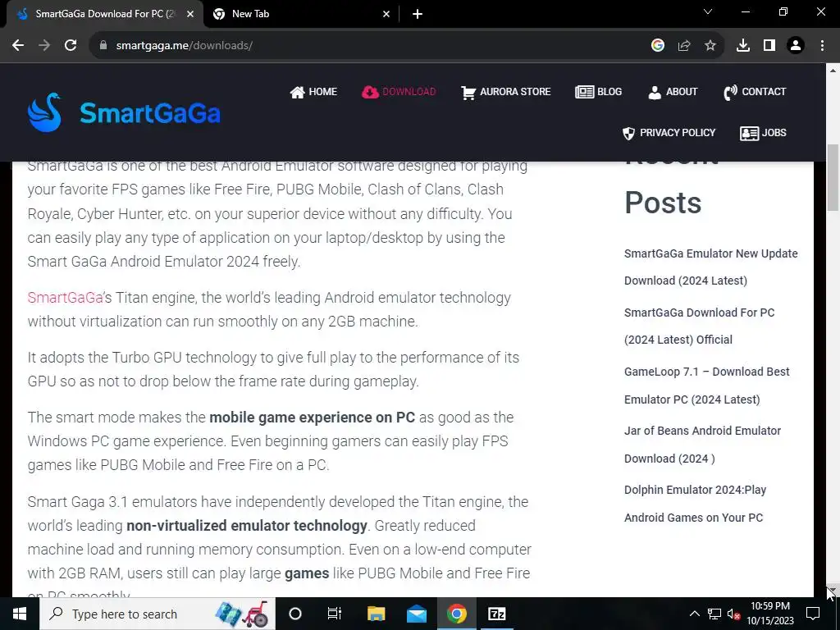Image resolution: width=840 pixels, height=630 pixels.
Task: Click the network status tray icon
Action: [x=714, y=614]
